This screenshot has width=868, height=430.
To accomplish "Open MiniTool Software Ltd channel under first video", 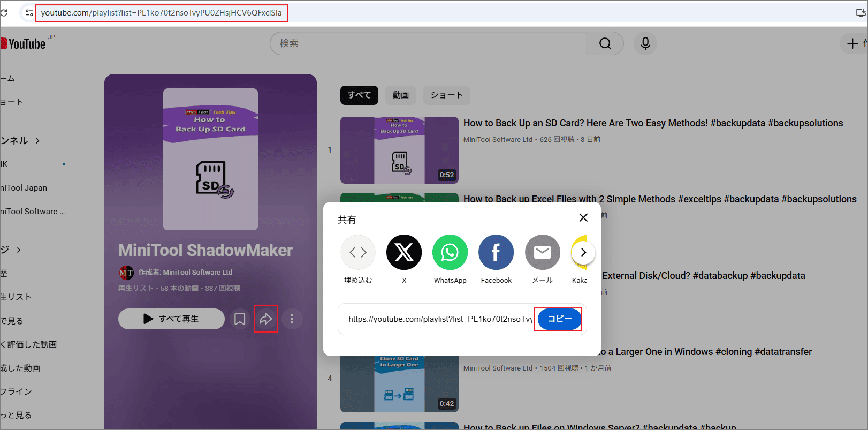I will 498,140.
